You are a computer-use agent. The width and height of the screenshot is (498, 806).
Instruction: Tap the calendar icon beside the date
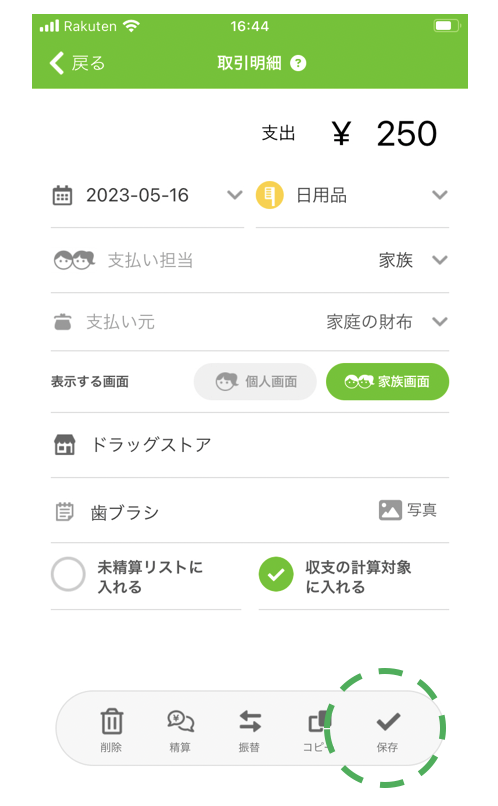coord(62,195)
